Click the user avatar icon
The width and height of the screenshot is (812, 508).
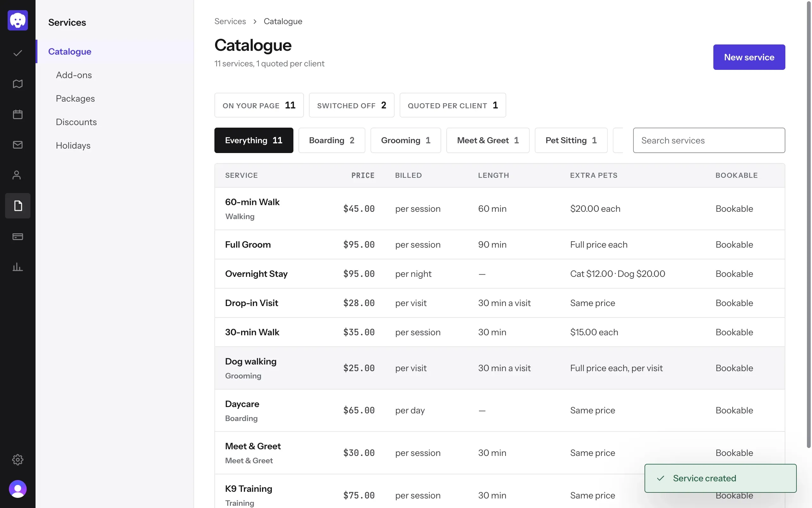click(x=18, y=489)
